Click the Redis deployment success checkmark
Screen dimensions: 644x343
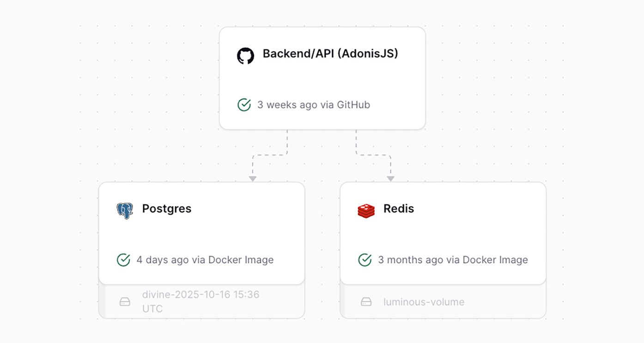click(365, 260)
